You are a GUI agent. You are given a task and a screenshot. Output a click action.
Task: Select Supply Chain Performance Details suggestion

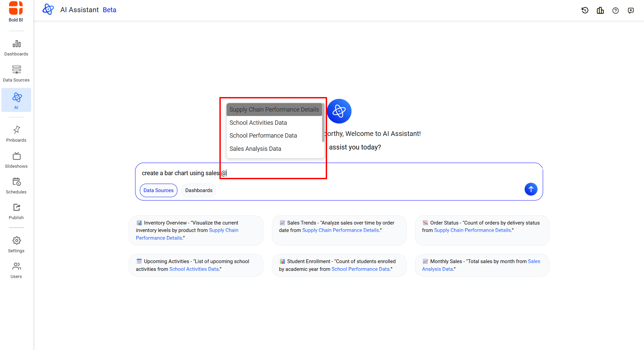274,110
